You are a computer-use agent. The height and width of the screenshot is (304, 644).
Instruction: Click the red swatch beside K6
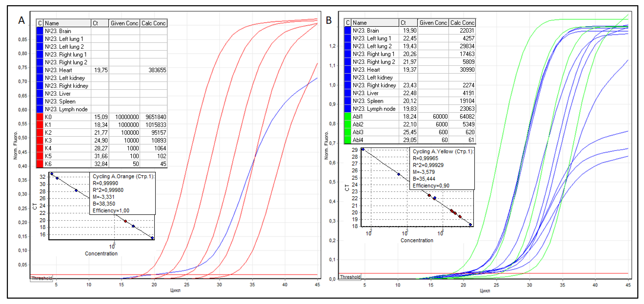pos(40,164)
